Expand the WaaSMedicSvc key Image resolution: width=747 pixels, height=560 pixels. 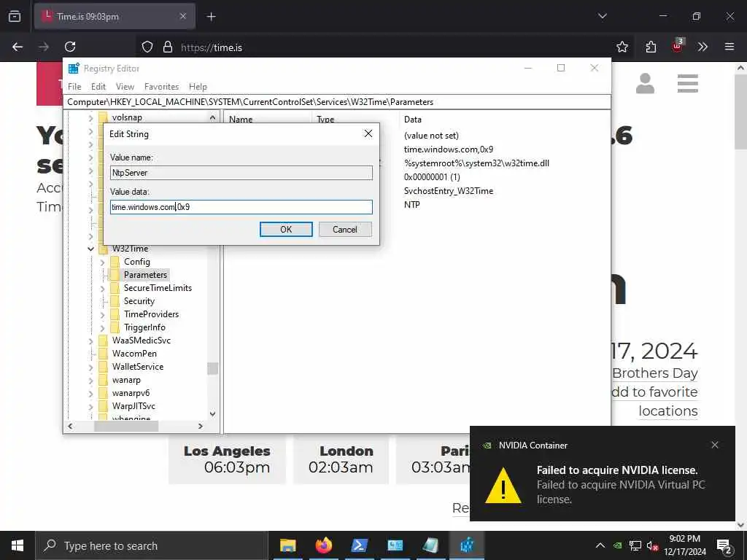[91, 341]
